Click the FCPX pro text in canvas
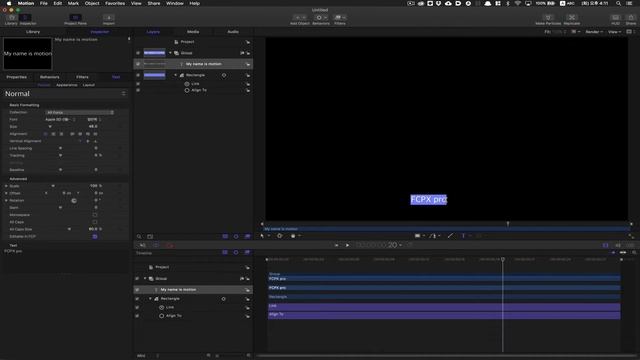The height and width of the screenshot is (360, 640). (429, 200)
